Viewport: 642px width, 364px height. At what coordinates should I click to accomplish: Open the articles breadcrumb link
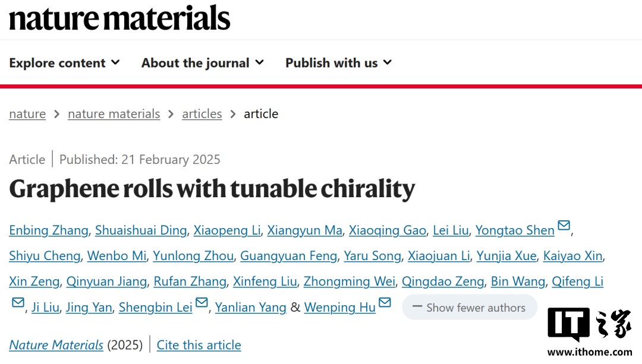[202, 114]
